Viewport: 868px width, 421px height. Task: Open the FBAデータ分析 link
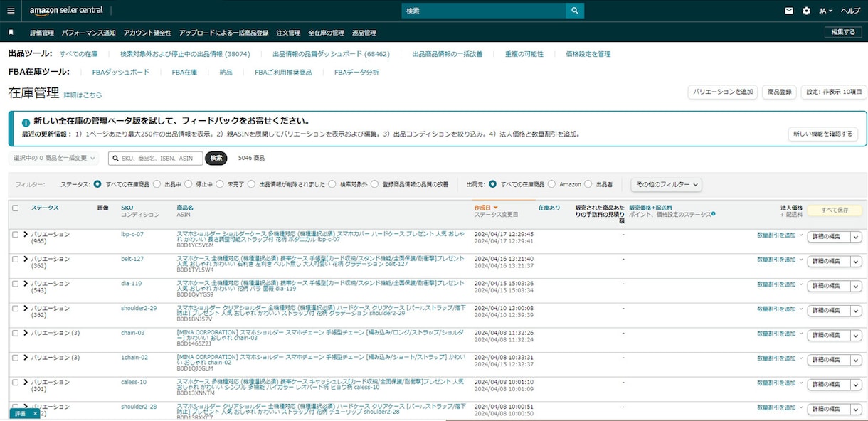356,73
